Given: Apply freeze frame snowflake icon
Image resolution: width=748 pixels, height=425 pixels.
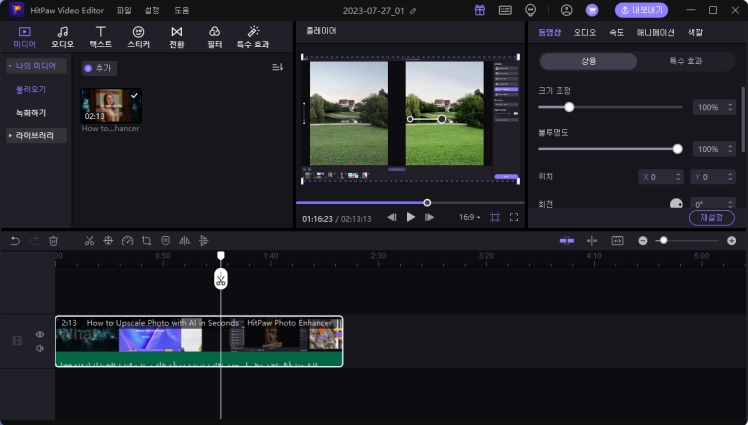Looking at the screenshot, I should point(108,241).
